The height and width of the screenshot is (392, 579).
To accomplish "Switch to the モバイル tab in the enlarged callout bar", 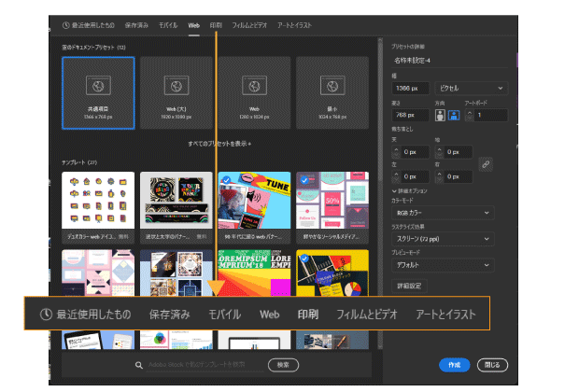I will coord(224,315).
